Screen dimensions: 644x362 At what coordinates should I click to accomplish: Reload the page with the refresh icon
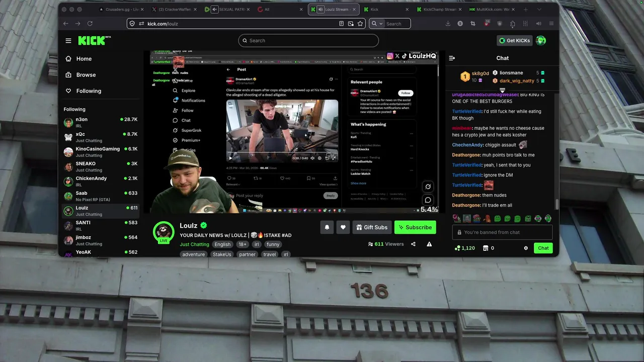coord(90,24)
